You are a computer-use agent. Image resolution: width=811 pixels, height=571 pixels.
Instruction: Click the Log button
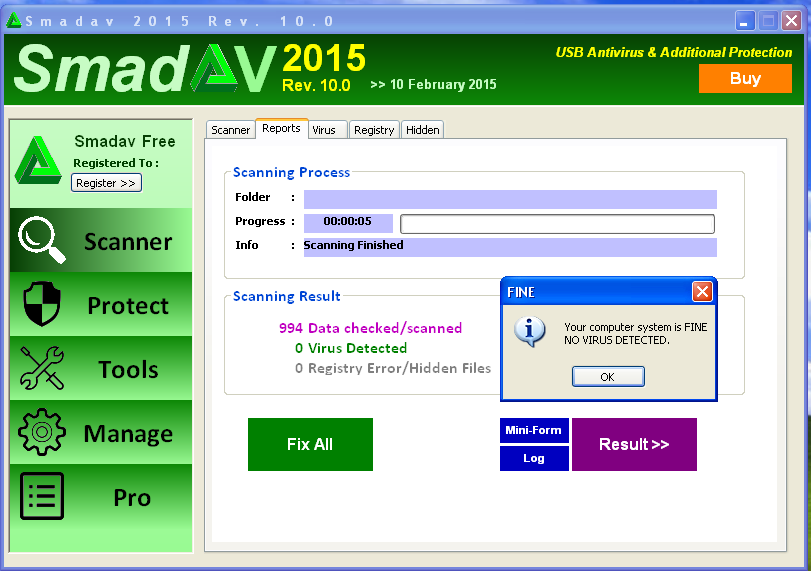534,458
